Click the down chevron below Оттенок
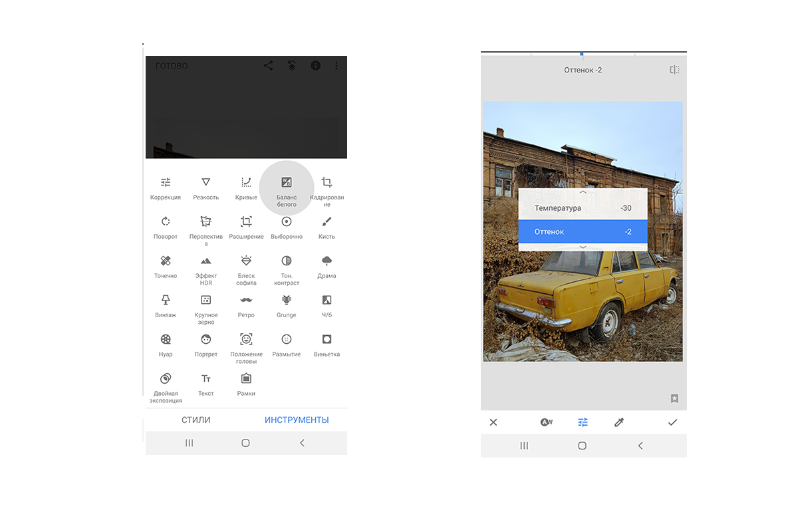798x532 pixels. (x=583, y=247)
